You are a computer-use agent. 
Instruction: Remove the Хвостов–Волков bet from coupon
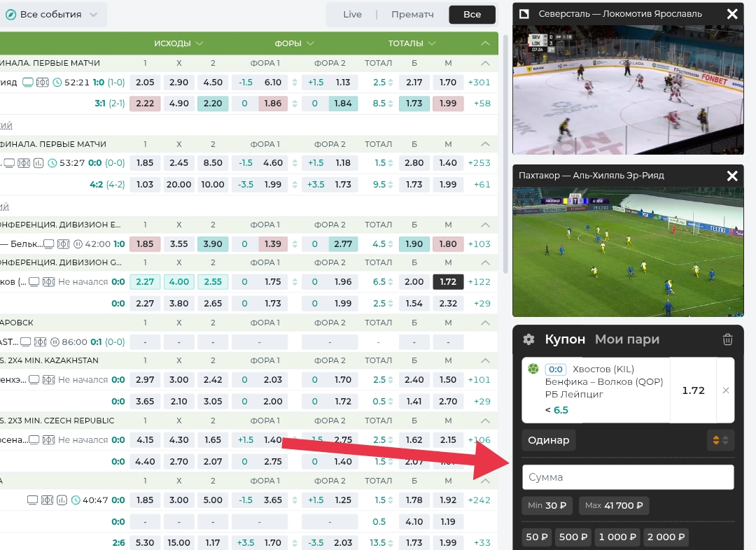click(725, 390)
